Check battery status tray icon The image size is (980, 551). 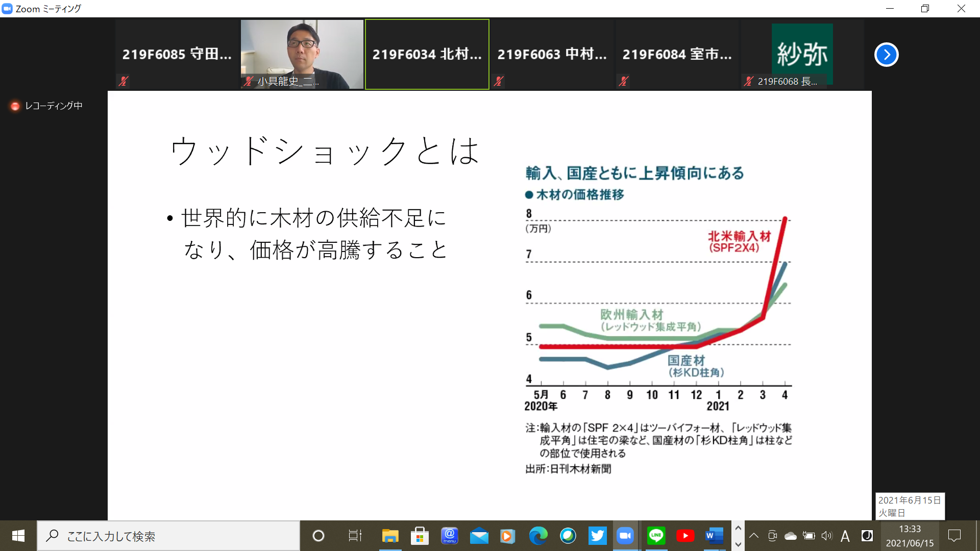tap(809, 536)
